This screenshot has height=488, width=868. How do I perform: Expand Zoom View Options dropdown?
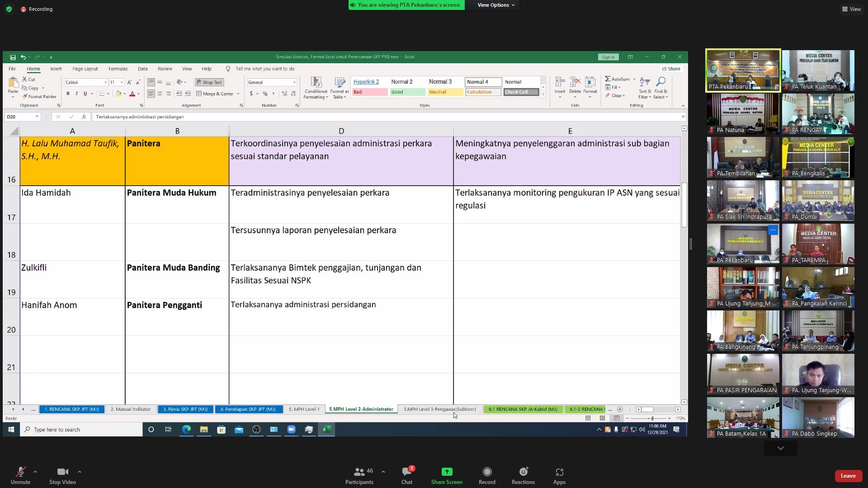(x=496, y=5)
